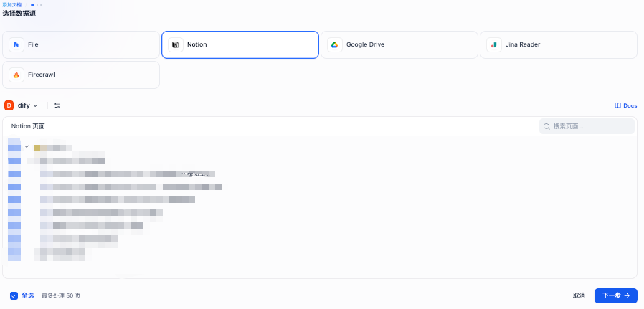The image size is (644, 309).
Task: Pick the Google Drive data source
Action: click(399, 44)
